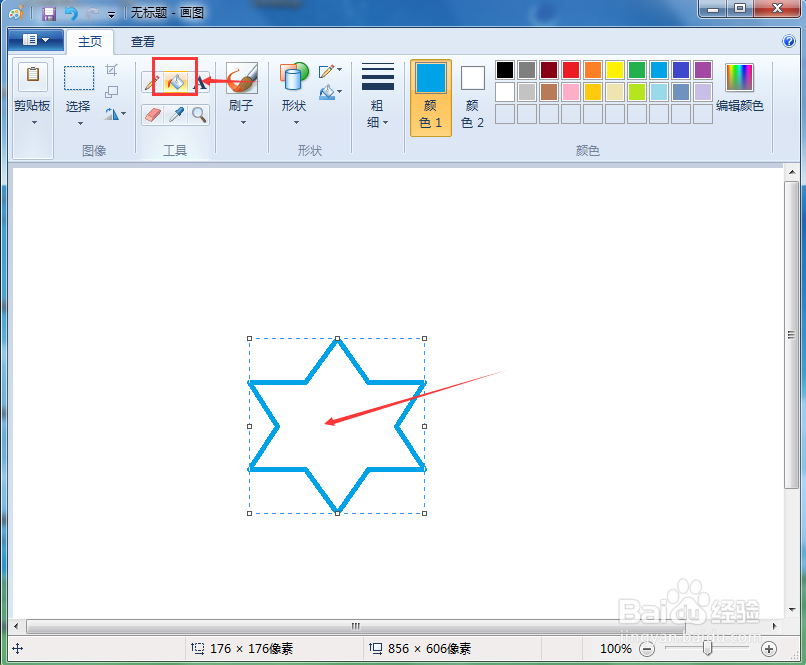Open the Paint file menu button

pos(36,41)
